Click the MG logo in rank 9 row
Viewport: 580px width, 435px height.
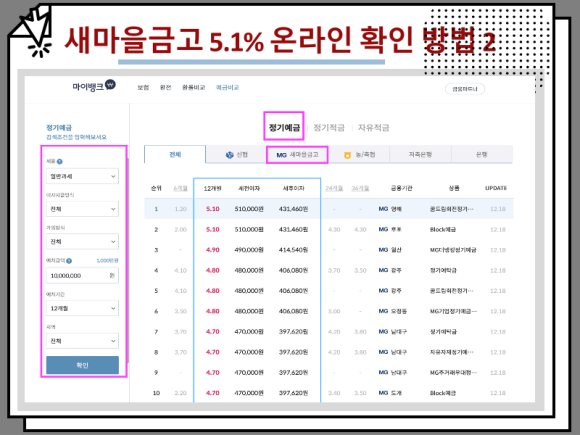[x=383, y=372]
